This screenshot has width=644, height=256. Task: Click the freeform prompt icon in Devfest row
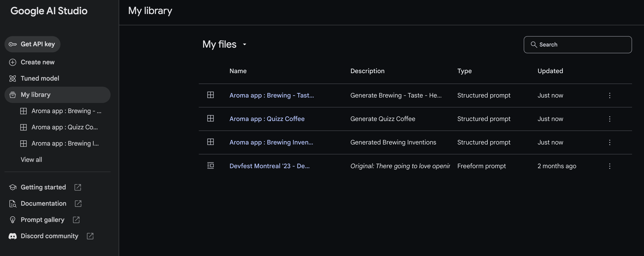pos(211,166)
